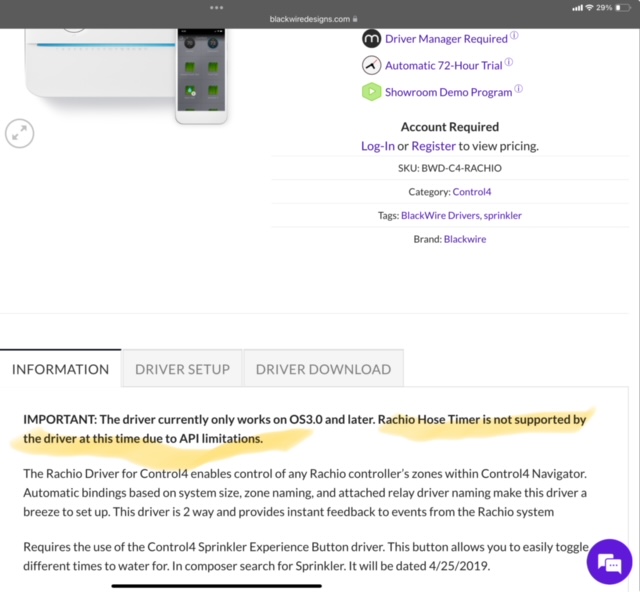Tap the padlock icon in address bar
This screenshot has height=592, width=640.
click(x=355, y=19)
